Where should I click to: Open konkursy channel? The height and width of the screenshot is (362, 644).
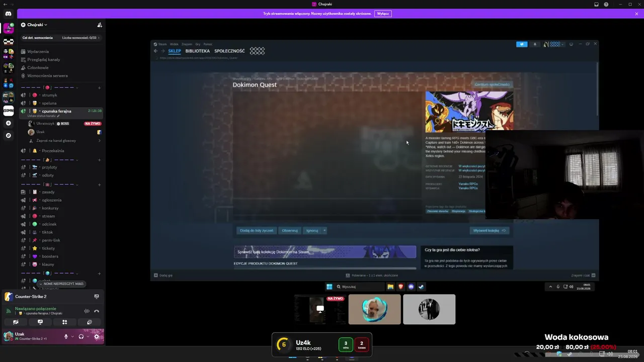point(61,208)
